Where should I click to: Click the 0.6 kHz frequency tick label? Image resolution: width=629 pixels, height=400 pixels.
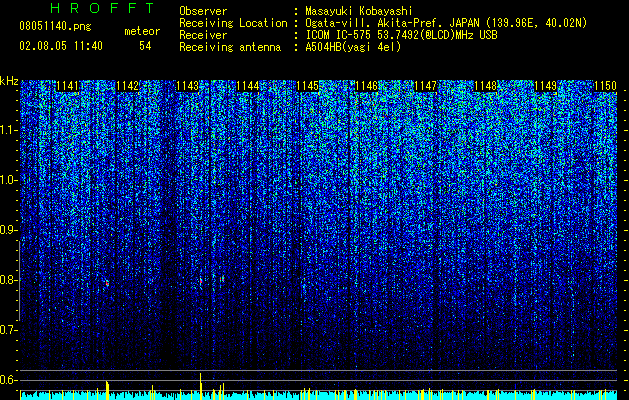(x=8, y=380)
